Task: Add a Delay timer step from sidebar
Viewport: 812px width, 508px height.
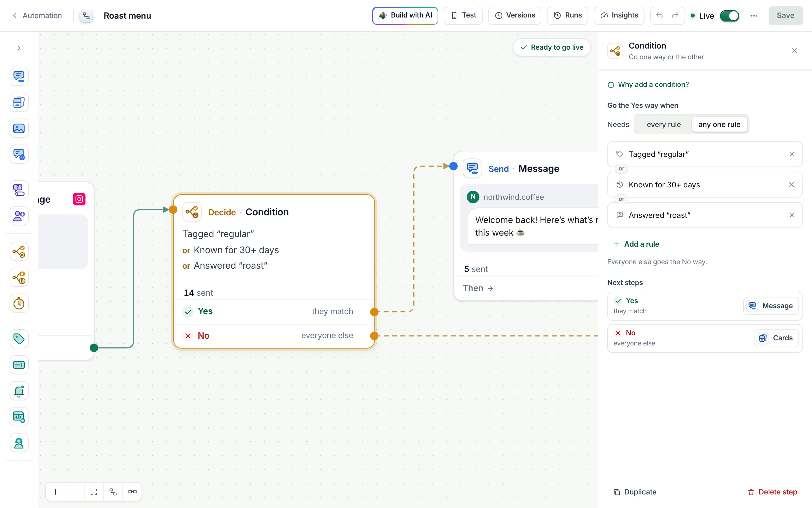Action: (19, 303)
